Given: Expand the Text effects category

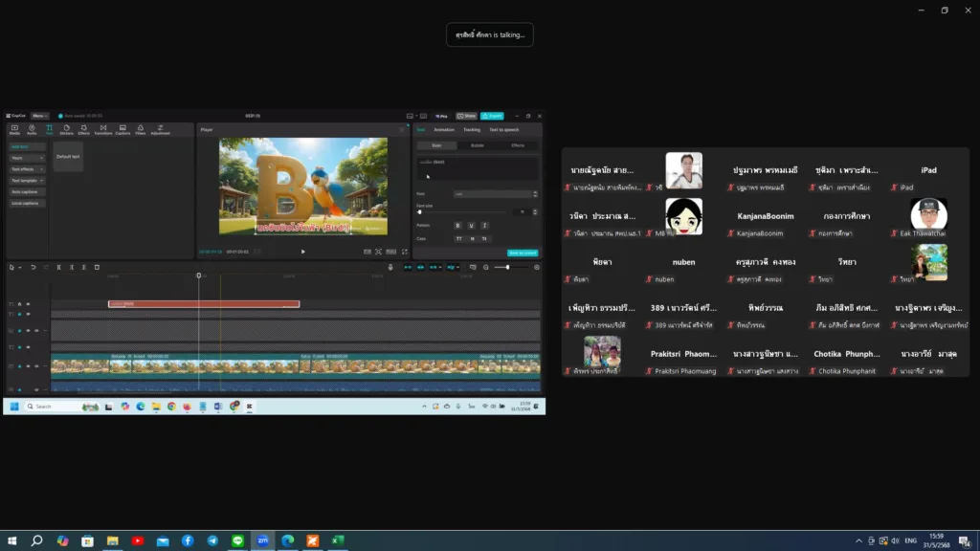Looking at the screenshot, I should coord(26,168).
